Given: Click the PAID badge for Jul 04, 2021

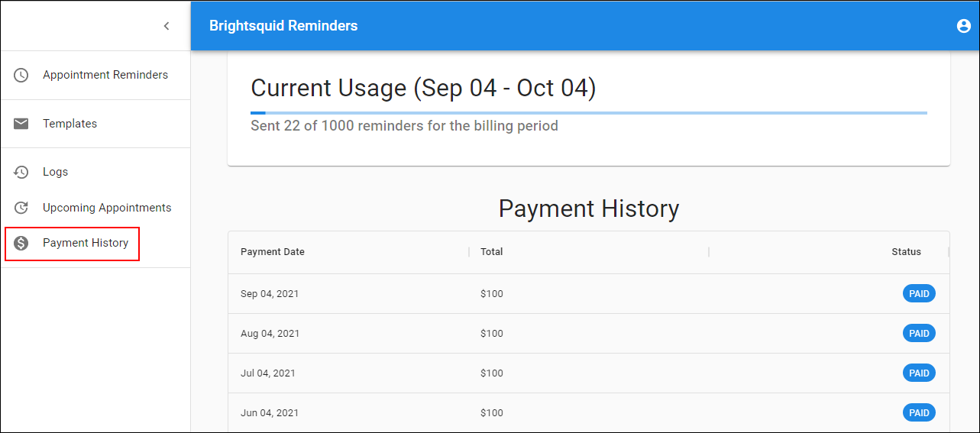Looking at the screenshot, I should 919,373.
